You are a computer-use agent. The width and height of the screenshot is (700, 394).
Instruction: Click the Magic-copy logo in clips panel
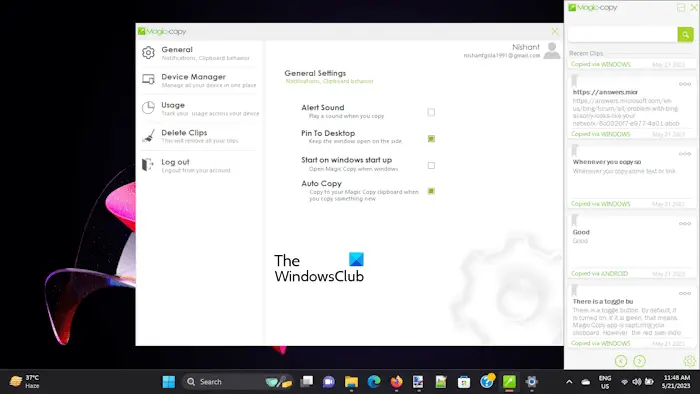593,8
